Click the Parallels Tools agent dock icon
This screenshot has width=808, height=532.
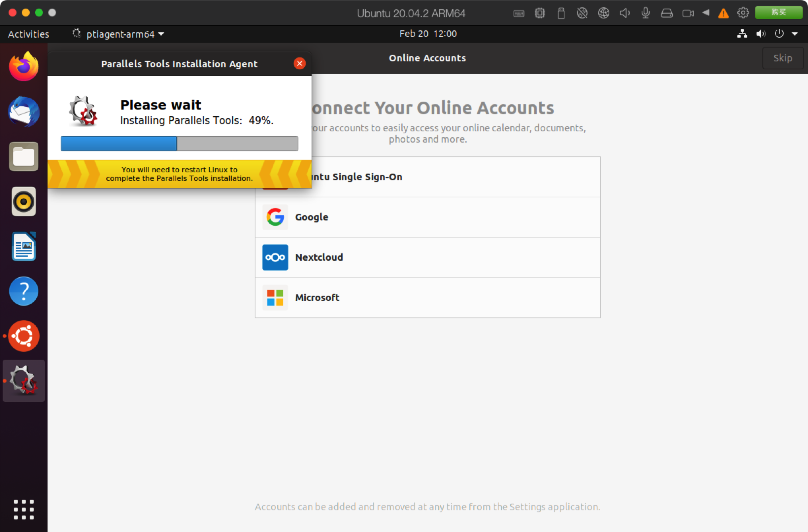[x=23, y=381]
